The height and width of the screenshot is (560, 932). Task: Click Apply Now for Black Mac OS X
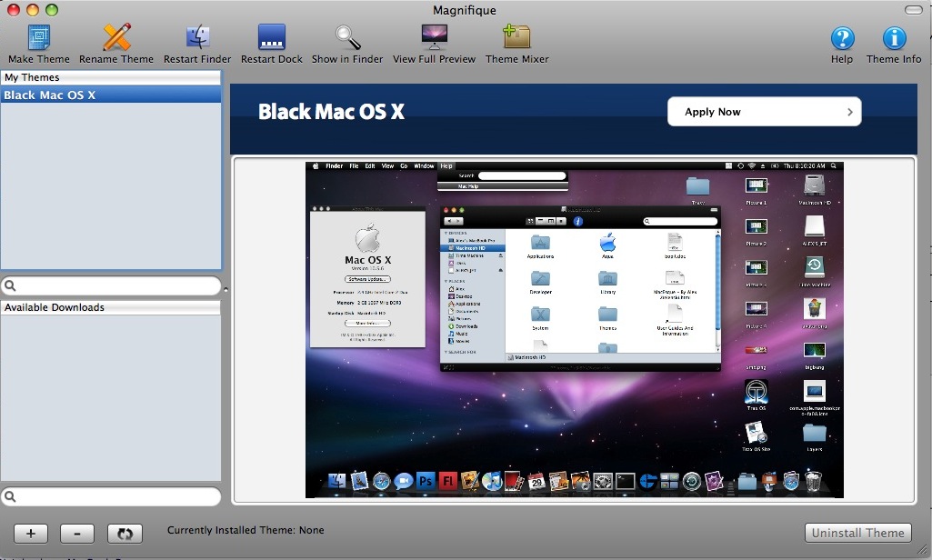(765, 112)
